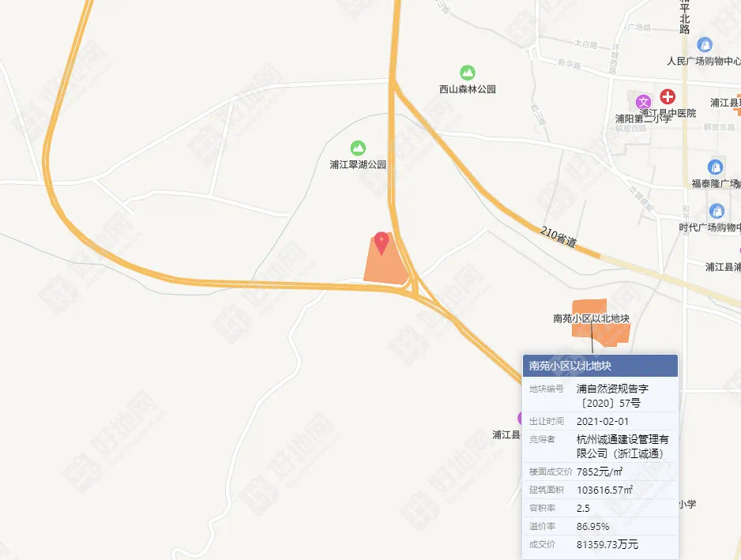Click the 溢价率 86.95% row
Viewport: 741px width, 560px height.
(600, 527)
